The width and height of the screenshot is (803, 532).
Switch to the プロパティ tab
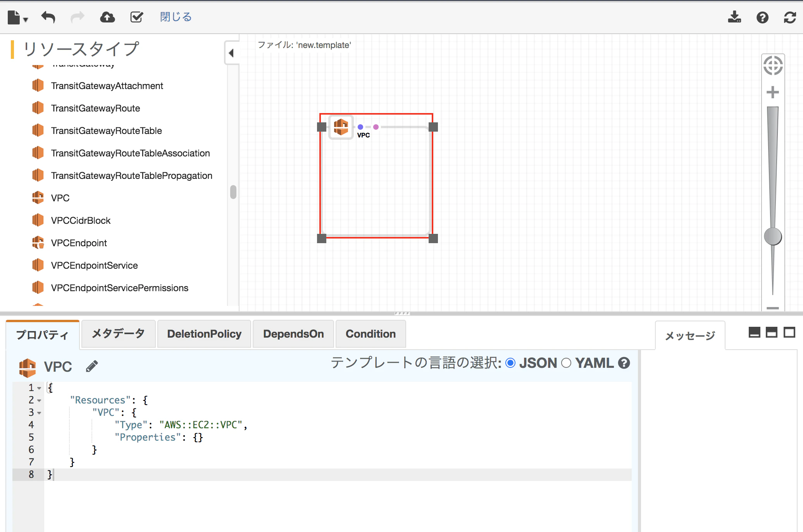click(43, 335)
